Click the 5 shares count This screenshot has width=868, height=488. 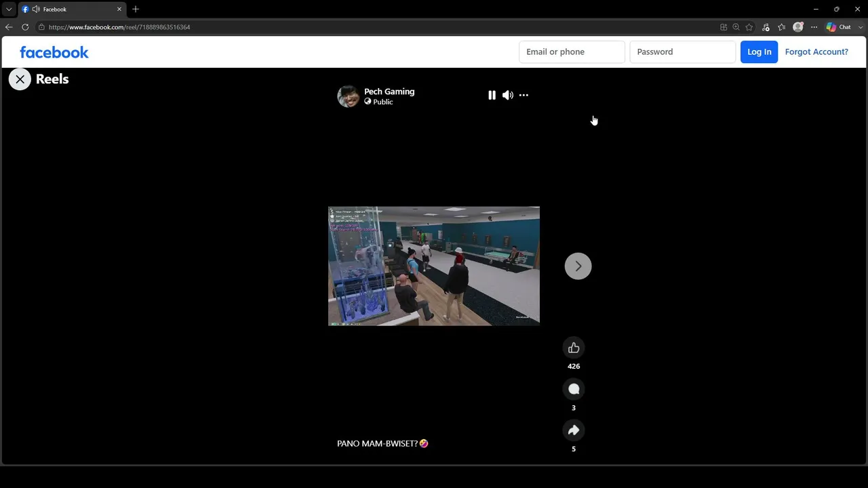(574, 449)
